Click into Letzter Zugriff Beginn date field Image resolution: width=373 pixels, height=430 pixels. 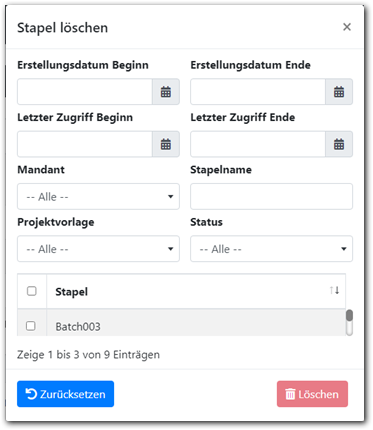tap(85, 144)
